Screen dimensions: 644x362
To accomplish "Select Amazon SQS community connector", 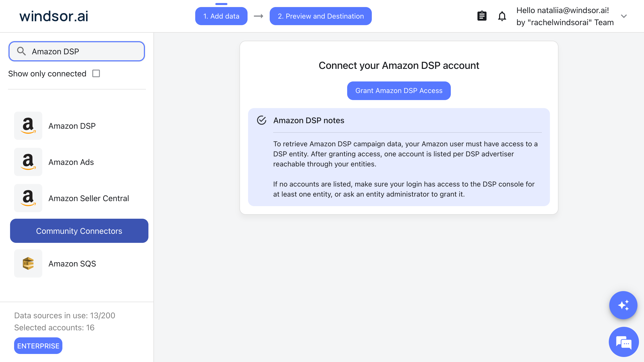I will click(x=72, y=264).
